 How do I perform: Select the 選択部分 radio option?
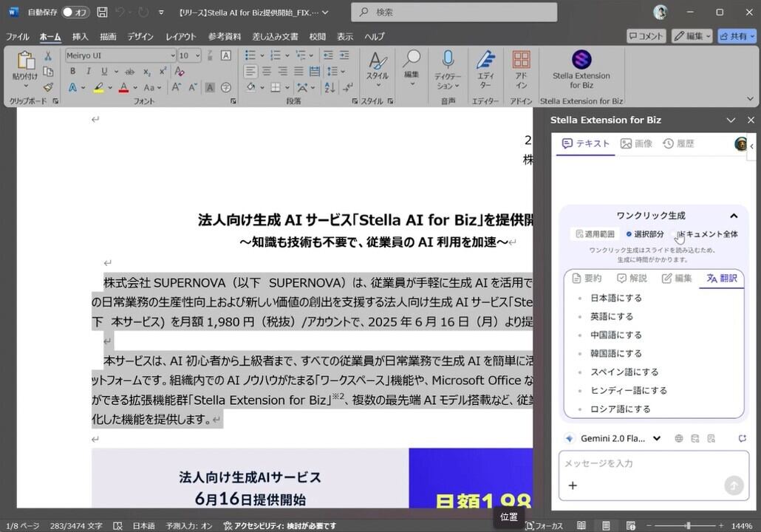pyautogui.click(x=629, y=234)
